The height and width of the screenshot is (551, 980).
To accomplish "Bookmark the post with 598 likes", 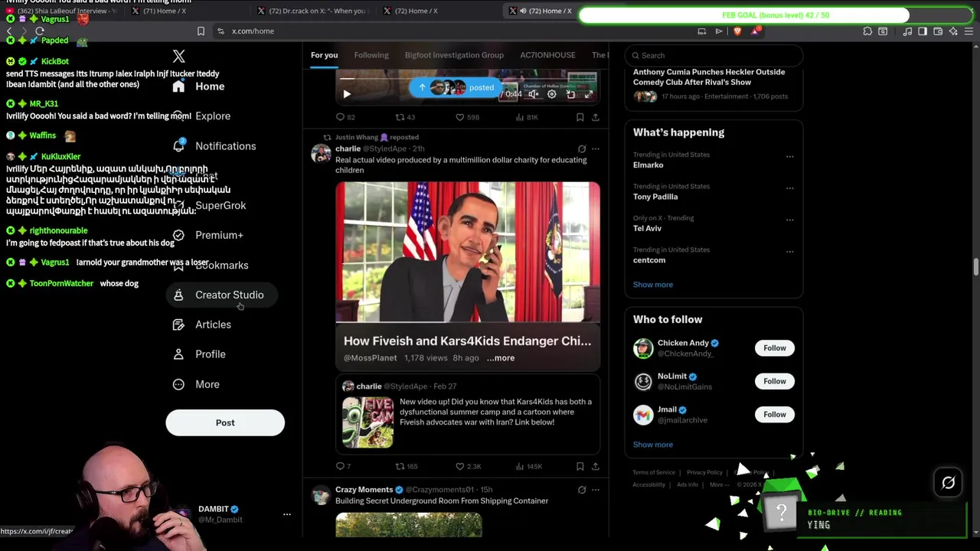I will (x=580, y=117).
